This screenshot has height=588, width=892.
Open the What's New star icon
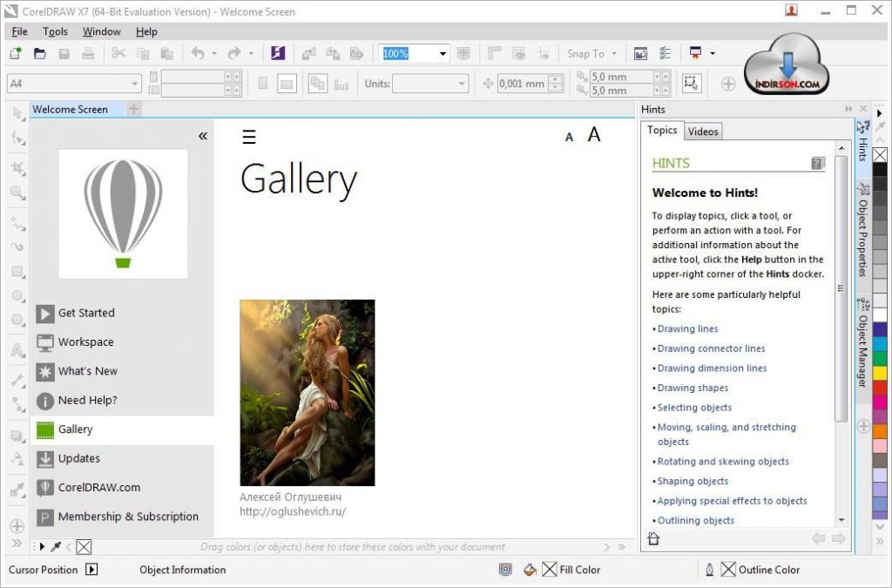[x=45, y=371]
